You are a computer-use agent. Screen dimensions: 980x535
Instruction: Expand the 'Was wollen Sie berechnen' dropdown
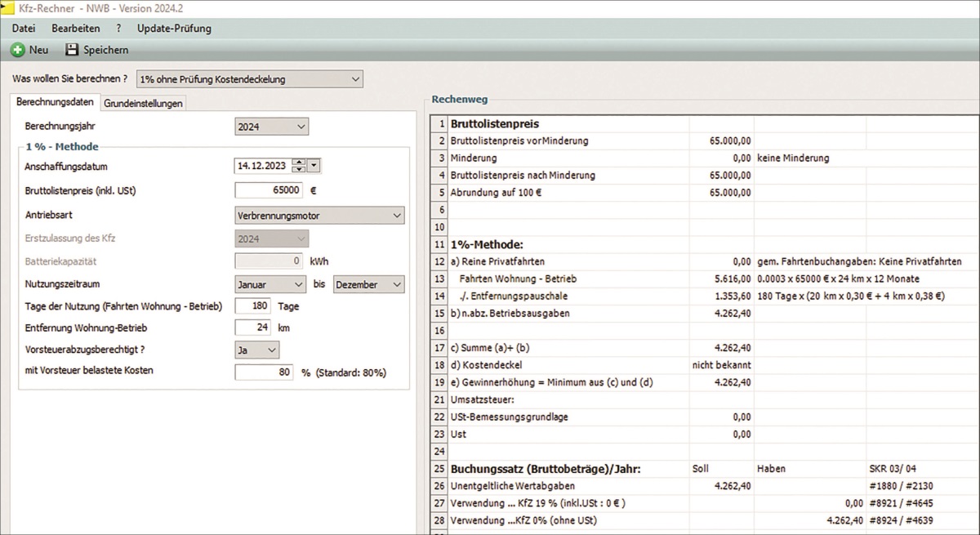[x=249, y=79]
